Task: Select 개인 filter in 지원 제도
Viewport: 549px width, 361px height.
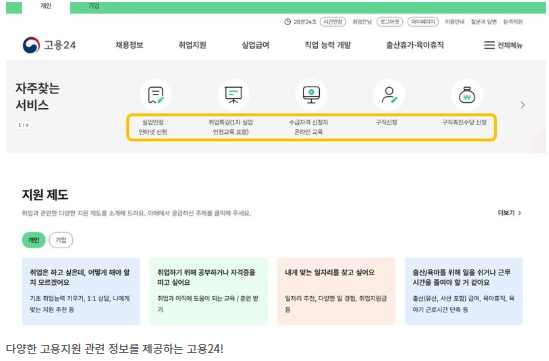Action: coord(34,240)
